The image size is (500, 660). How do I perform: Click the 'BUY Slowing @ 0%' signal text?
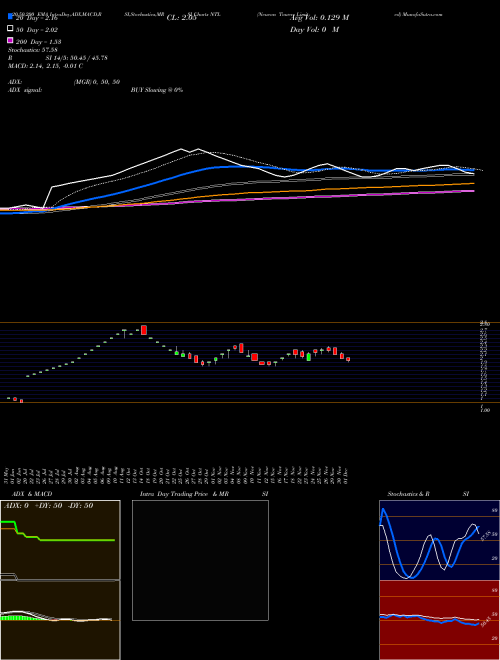(x=157, y=90)
